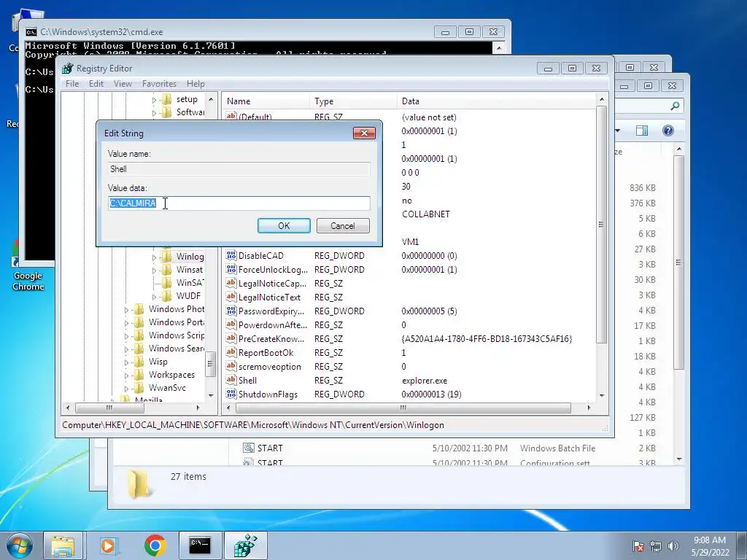Open the Favorites menu in Registry Editor

pos(159,84)
